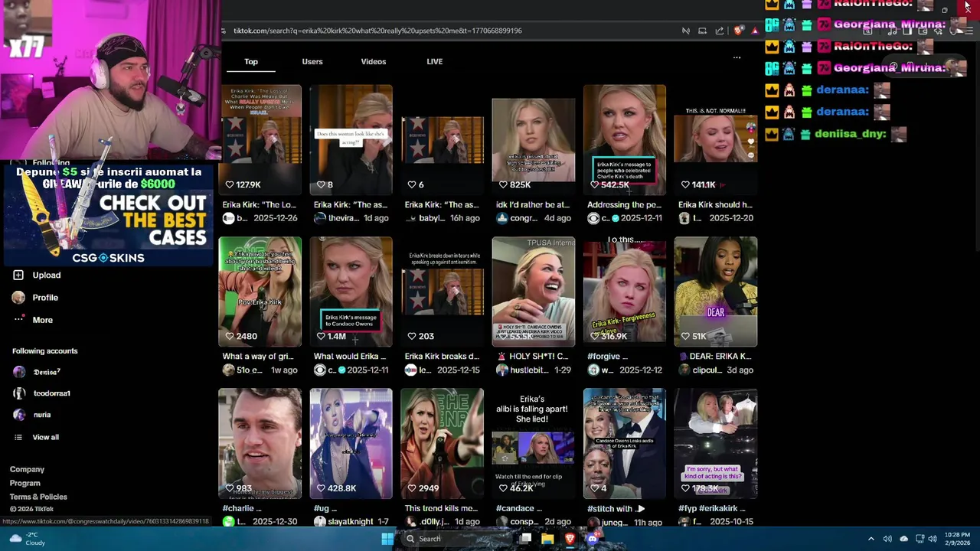Screen dimensions: 980x551
Task: Click heart icon showing 2949 likes
Action: (x=411, y=488)
